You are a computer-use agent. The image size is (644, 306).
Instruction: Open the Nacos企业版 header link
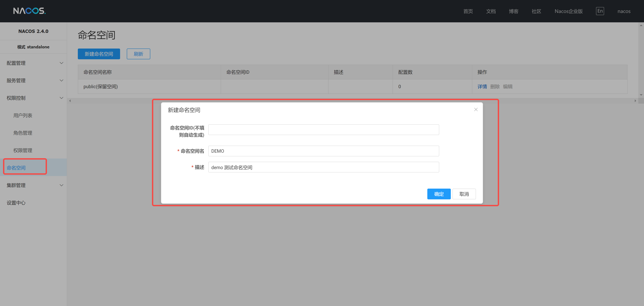569,11
